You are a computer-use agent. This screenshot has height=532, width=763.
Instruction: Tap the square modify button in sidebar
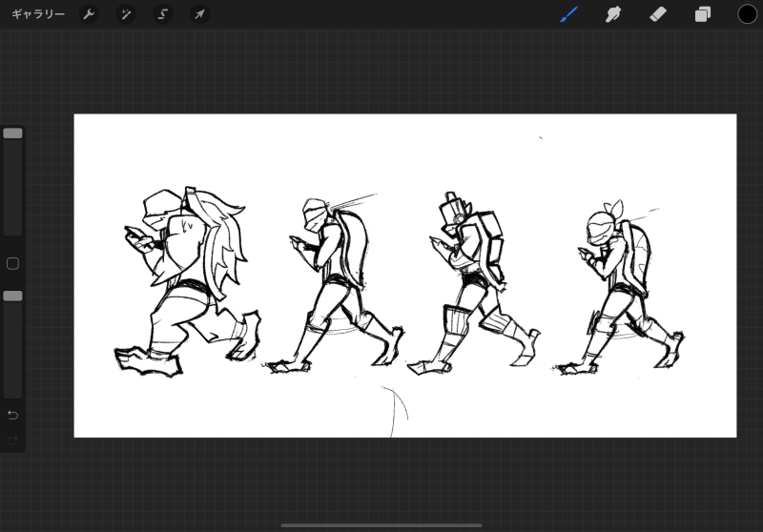pyautogui.click(x=12, y=263)
